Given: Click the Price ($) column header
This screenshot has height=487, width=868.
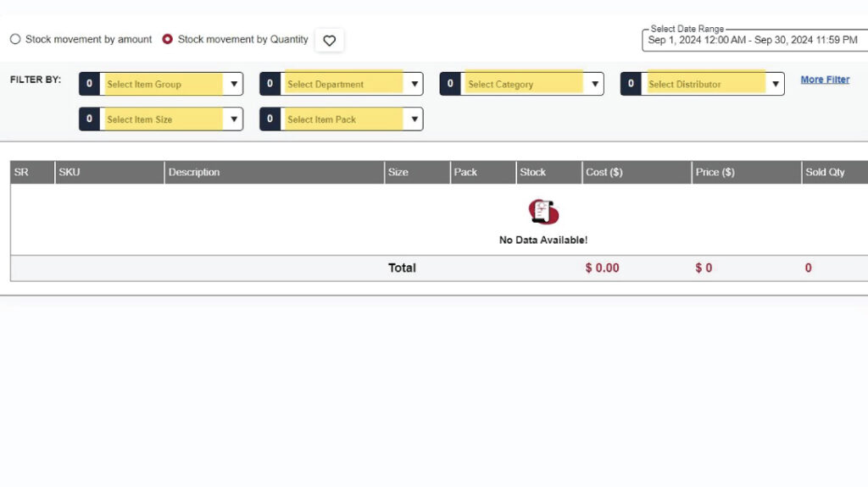Looking at the screenshot, I should point(715,172).
